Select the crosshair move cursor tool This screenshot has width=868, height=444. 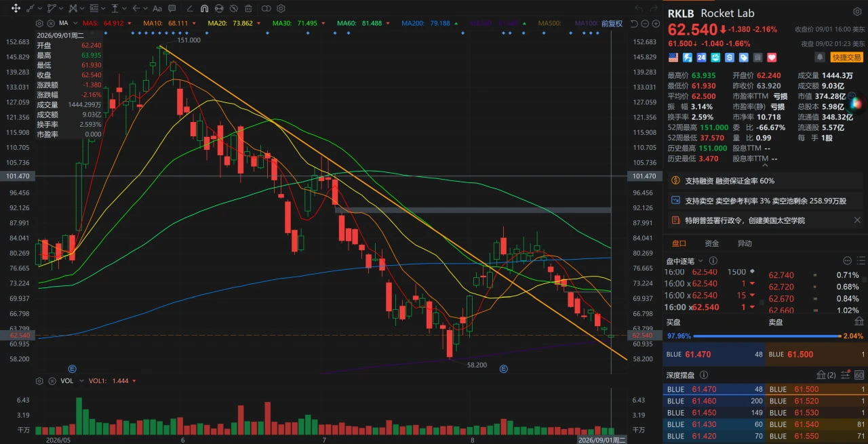(x=16, y=8)
